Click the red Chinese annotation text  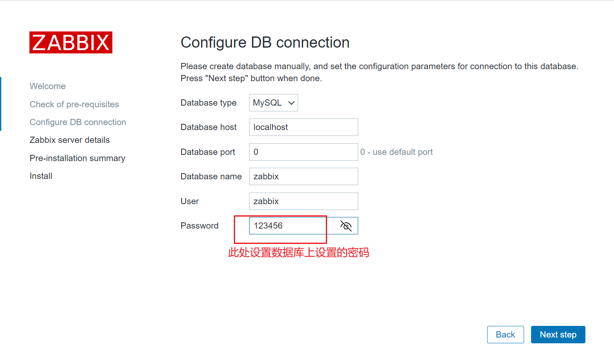coord(299,252)
